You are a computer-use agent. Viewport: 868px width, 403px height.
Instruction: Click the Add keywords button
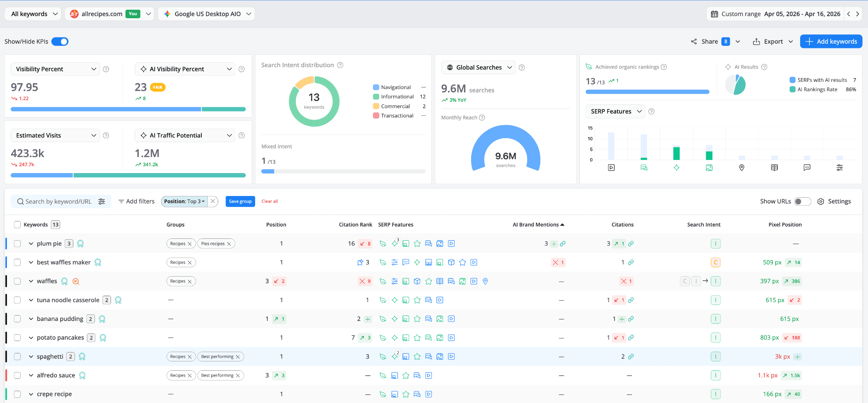[830, 41]
